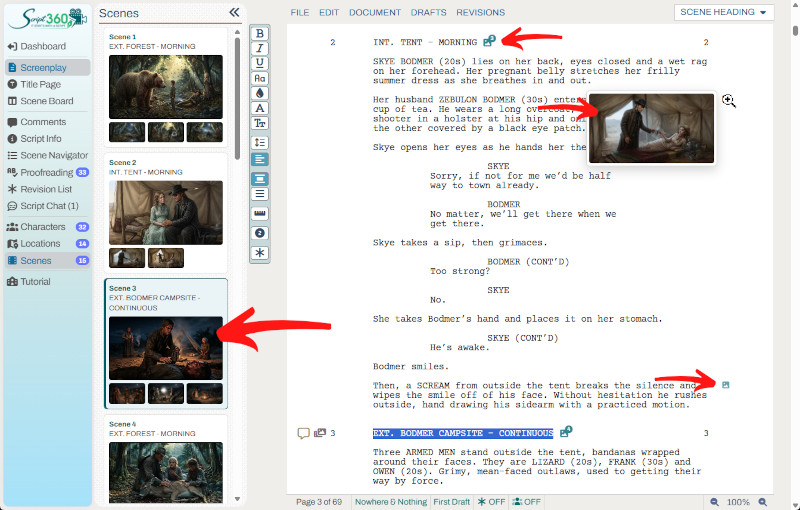
Task: Enlarge the tent preview with magnifier icon
Action: pyautogui.click(x=729, y=101)
